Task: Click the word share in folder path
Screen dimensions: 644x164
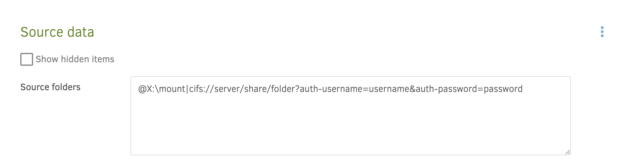Action: point(255,89)
